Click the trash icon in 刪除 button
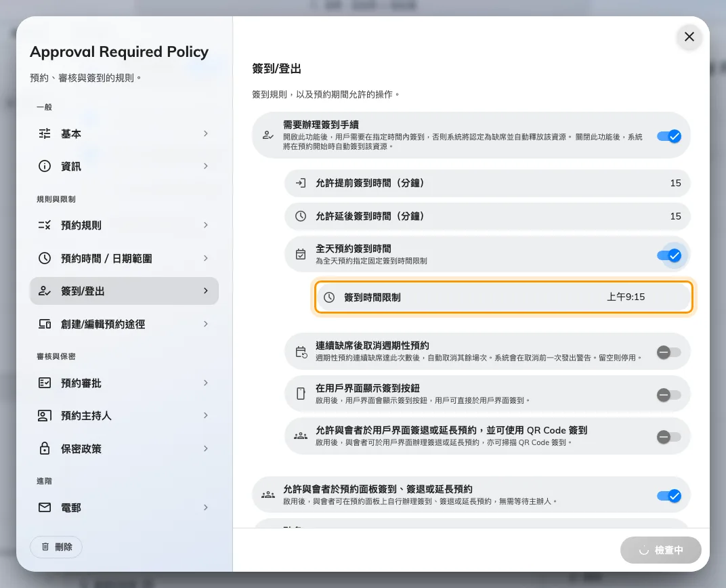726x588 pixels. click(x=45, y=547)
